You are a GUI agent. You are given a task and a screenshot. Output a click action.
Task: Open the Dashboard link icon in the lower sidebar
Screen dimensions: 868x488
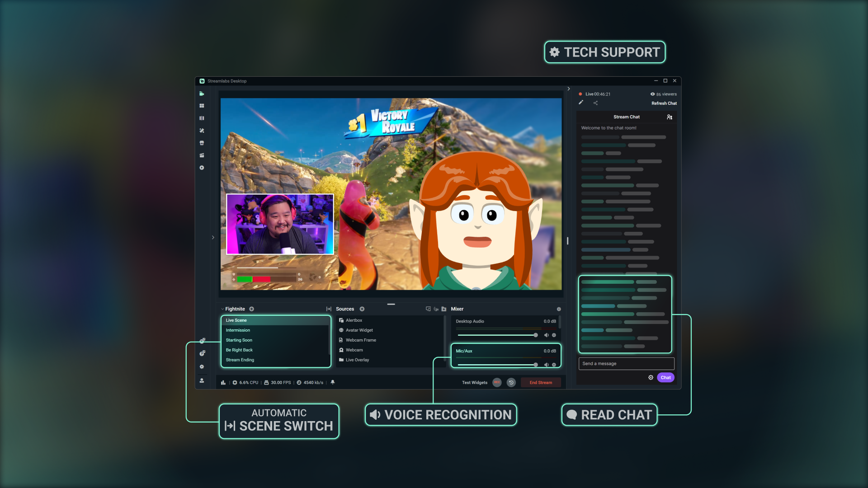(202, 341)
